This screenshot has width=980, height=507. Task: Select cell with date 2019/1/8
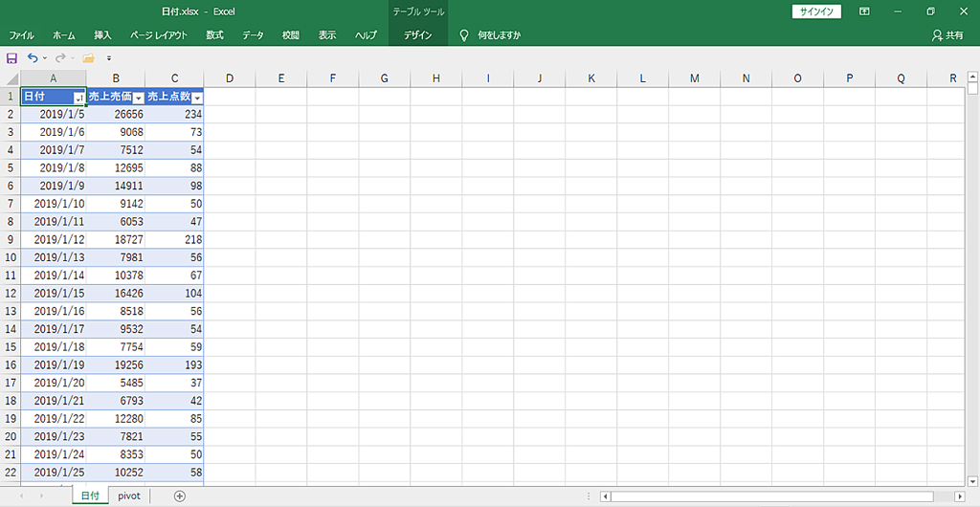(x=54, y=168)
